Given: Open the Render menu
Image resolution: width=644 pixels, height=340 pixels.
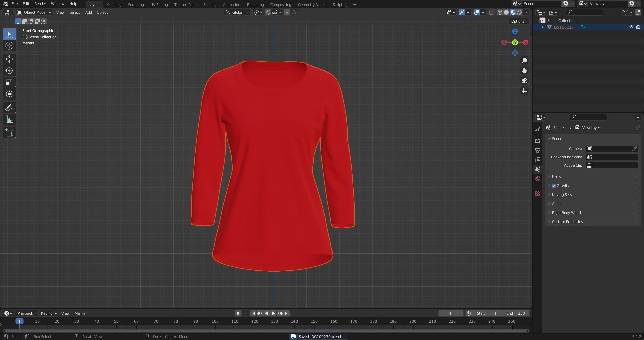Looking at the screenshot, I should [40, 4].
